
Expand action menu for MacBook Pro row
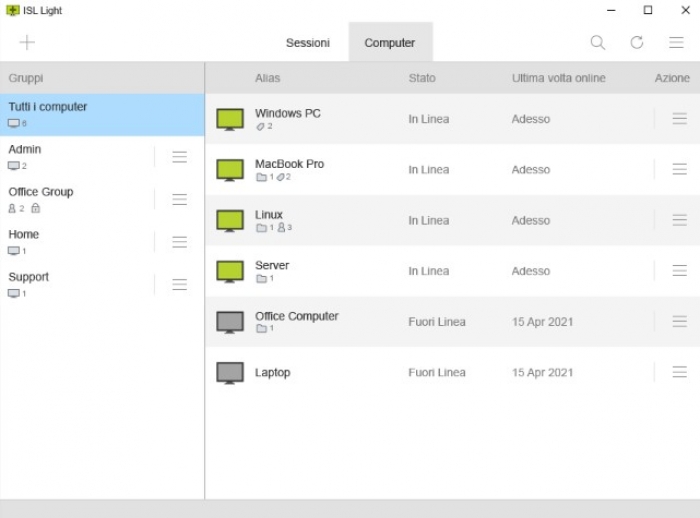point(680,170)
